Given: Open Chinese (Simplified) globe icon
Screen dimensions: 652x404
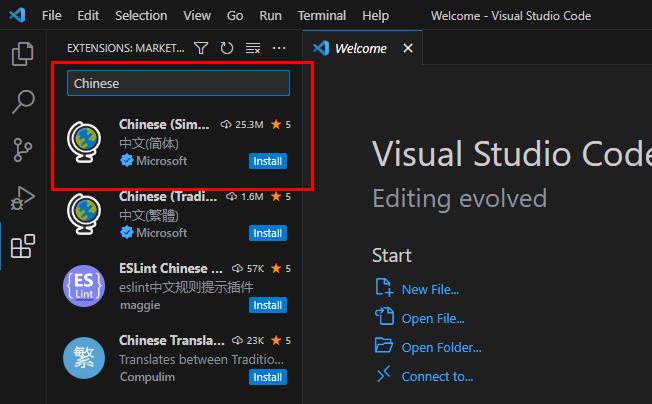Looking at the screenshot, I should point(84,142).
